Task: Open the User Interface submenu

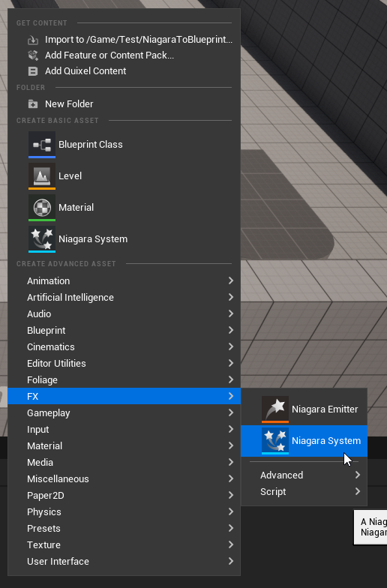Action: (124, 561)
